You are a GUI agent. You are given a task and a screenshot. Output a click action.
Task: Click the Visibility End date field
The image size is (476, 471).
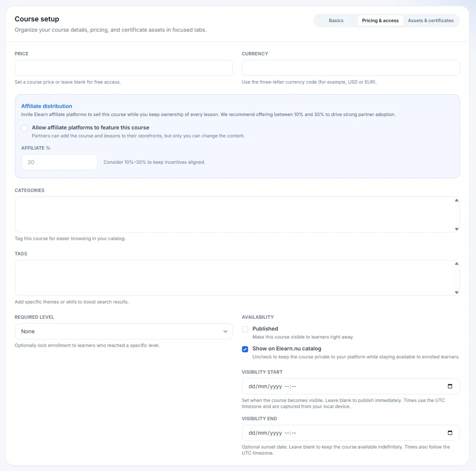tap(344, 432)
